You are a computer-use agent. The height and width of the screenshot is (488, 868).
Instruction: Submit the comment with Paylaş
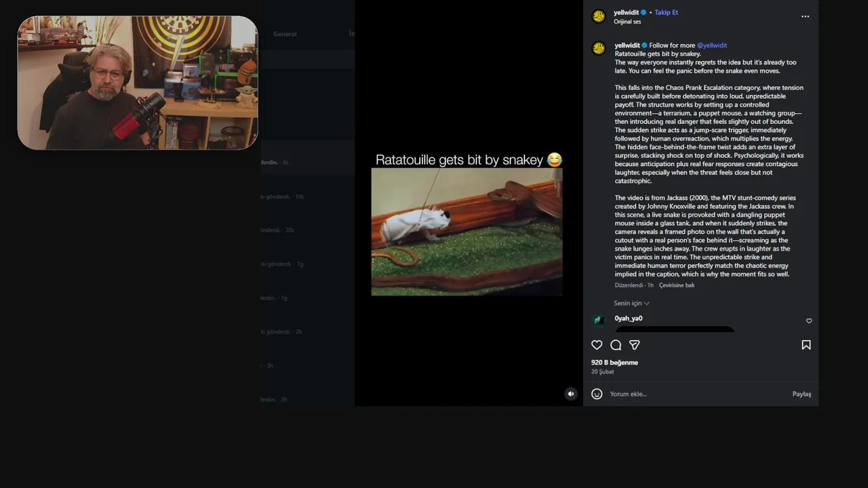pos(802,394)
